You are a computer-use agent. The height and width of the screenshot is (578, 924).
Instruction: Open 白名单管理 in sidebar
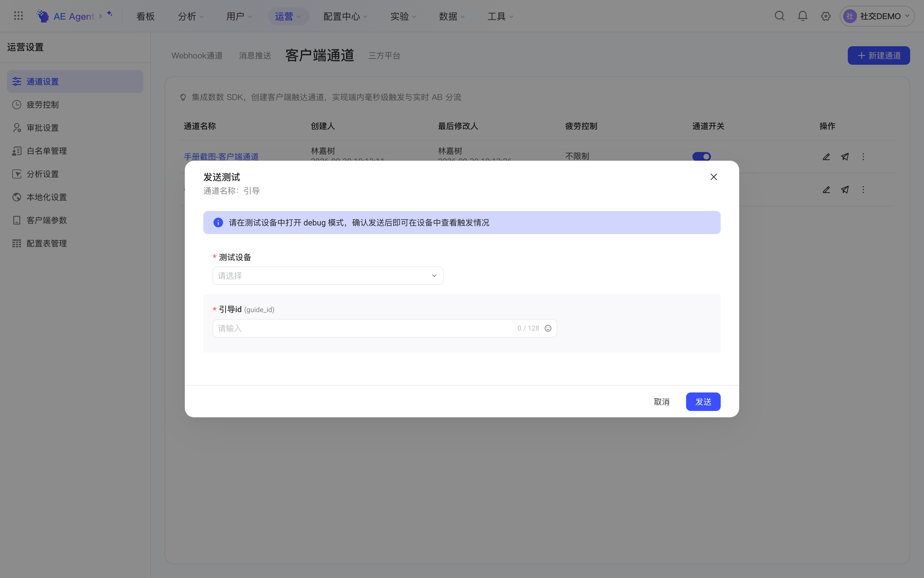75,151
